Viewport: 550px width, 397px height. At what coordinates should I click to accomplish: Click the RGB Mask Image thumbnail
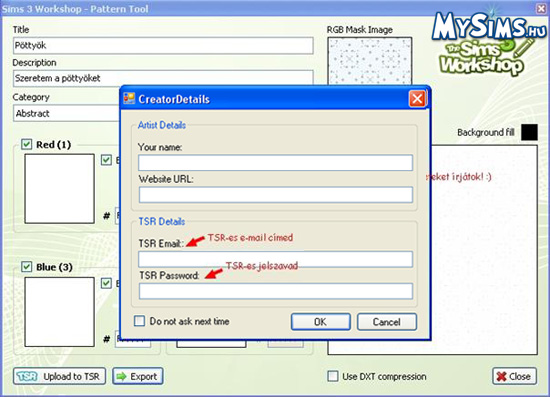point(370,61)
